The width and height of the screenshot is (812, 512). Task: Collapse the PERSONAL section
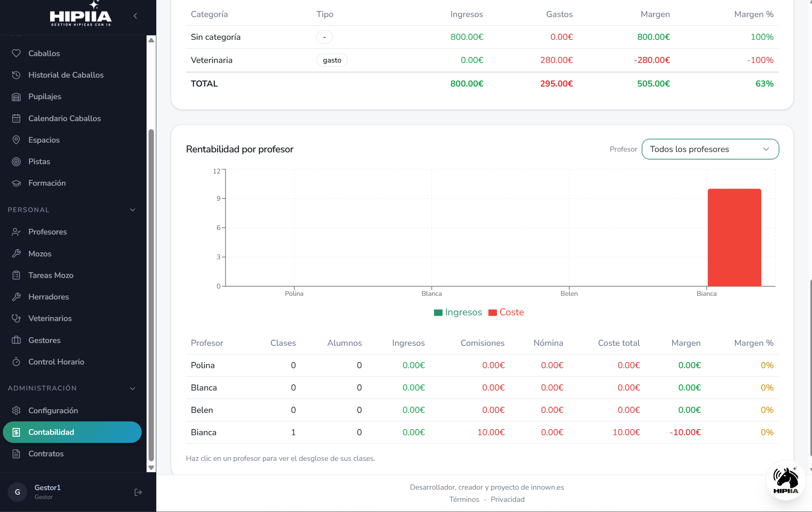132,210
